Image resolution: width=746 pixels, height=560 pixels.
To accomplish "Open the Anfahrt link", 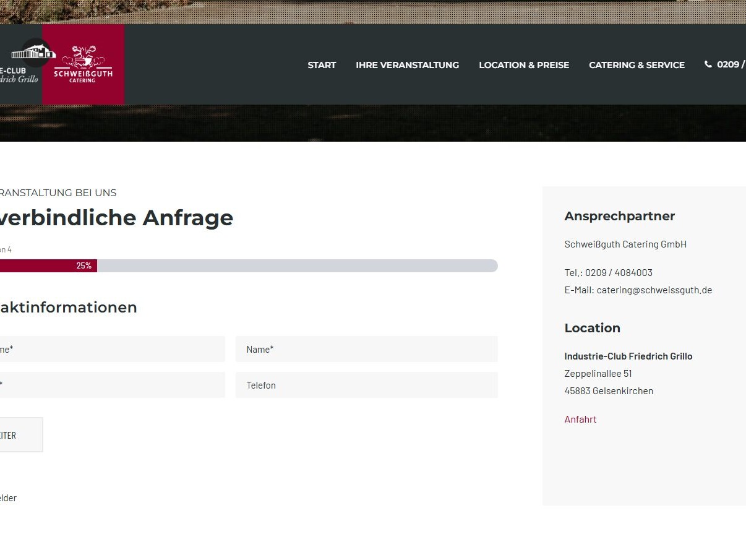I will 580,419.
